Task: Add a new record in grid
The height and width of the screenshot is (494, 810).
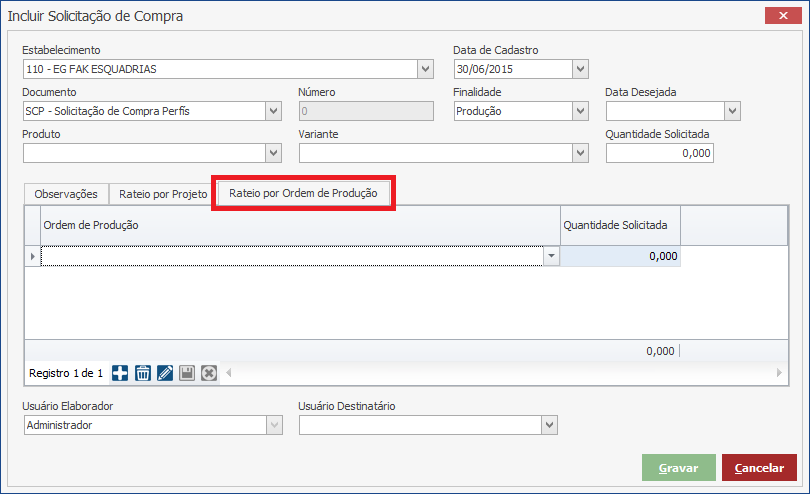Action: pyautogui.click(x=120, y=373)
